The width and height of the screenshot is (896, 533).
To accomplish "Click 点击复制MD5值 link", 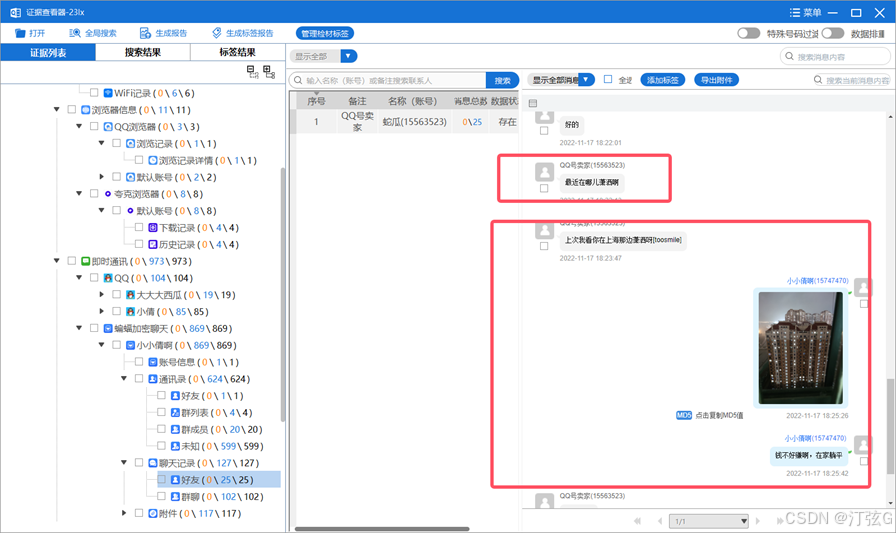I will (x=719, y=415).
